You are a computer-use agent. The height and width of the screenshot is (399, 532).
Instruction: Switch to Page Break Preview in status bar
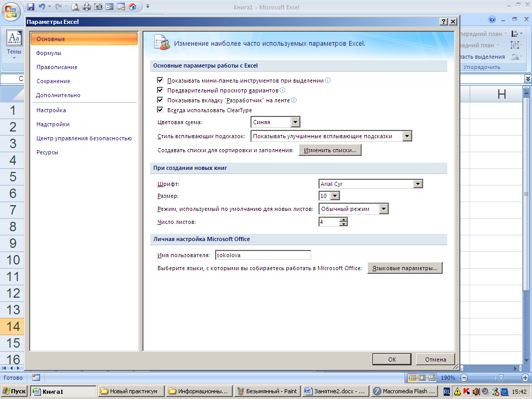432,378
